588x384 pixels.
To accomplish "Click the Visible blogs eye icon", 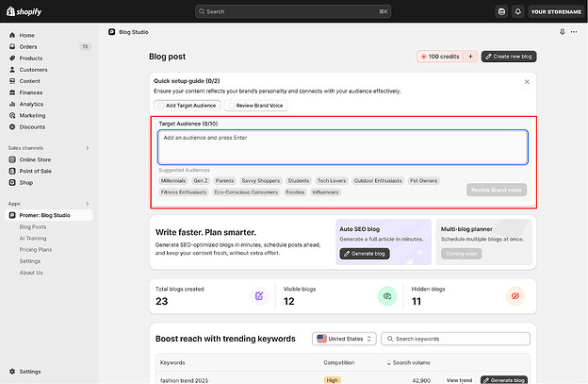I will coord(387,296).
